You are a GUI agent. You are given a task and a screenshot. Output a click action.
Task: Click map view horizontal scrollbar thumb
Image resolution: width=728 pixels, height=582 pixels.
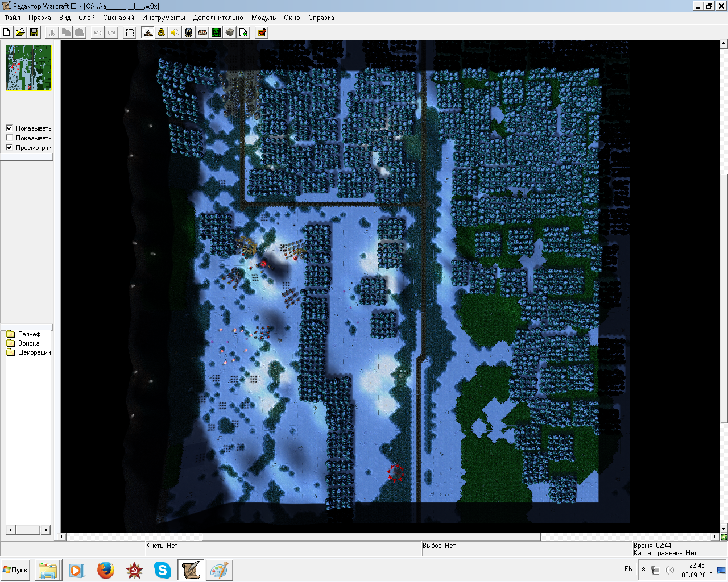[x=371, y=537]
